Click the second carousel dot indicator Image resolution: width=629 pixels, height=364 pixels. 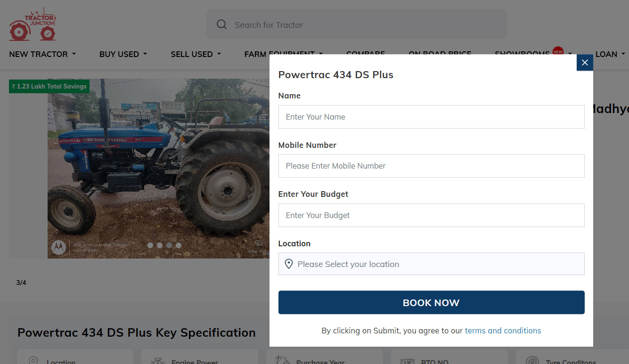click(x=160, y=245)
